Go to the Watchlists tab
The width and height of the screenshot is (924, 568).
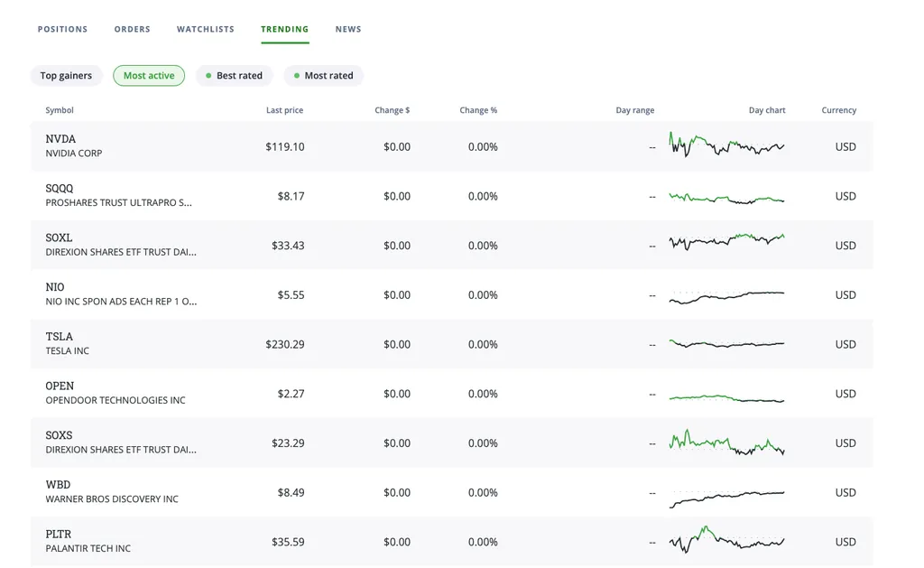click(x=206, y=29)
